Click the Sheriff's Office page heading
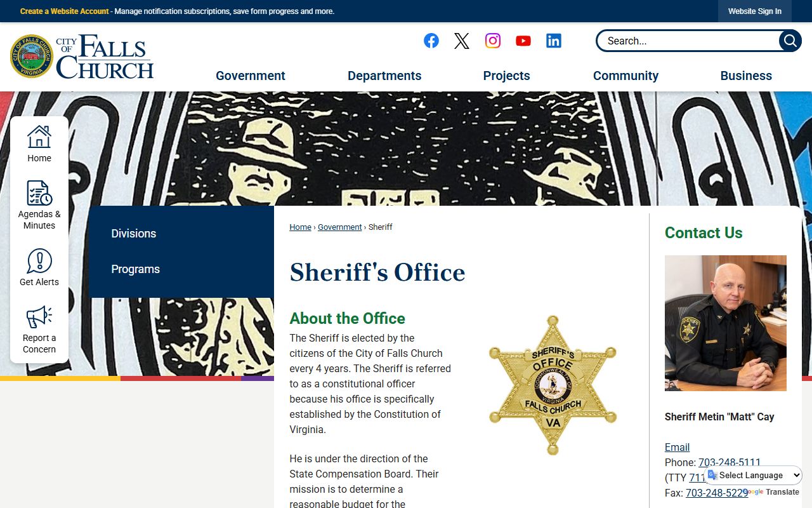 tap(377, 272)
